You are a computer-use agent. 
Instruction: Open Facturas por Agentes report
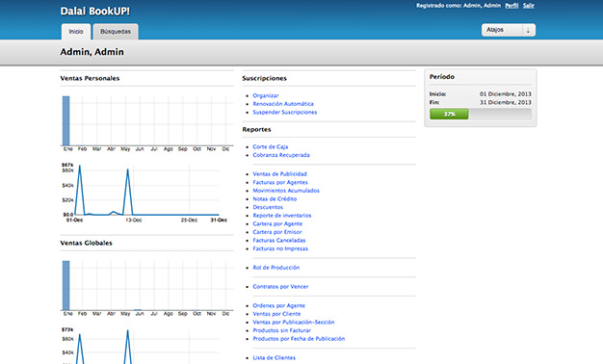pyautogui.click(x=280, y=182)
